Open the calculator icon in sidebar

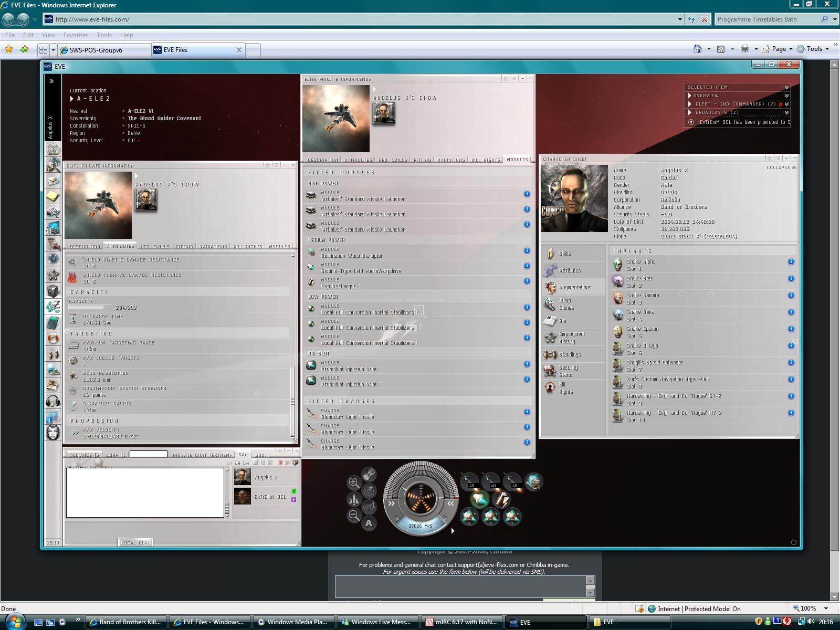pos(53,322)
